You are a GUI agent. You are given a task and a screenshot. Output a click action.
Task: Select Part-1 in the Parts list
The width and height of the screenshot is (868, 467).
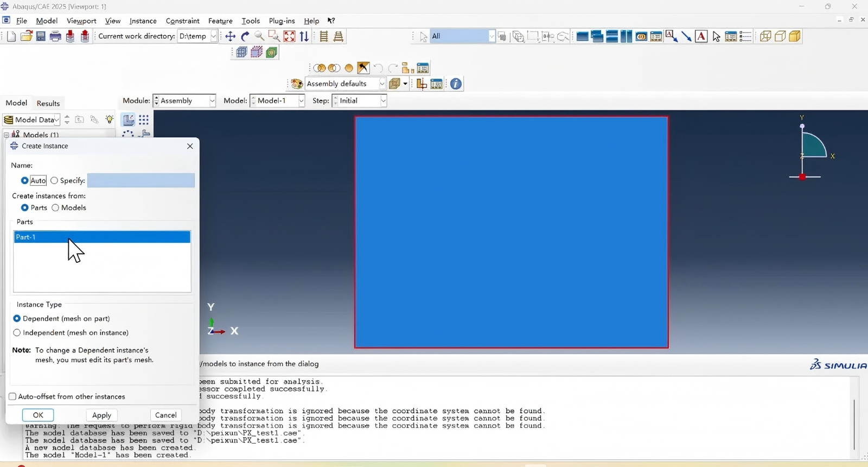[102, 237]
